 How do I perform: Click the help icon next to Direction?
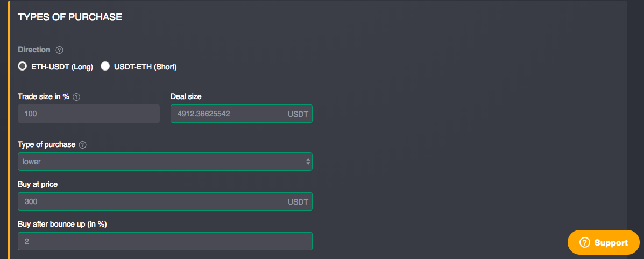[x=60, y=50]
